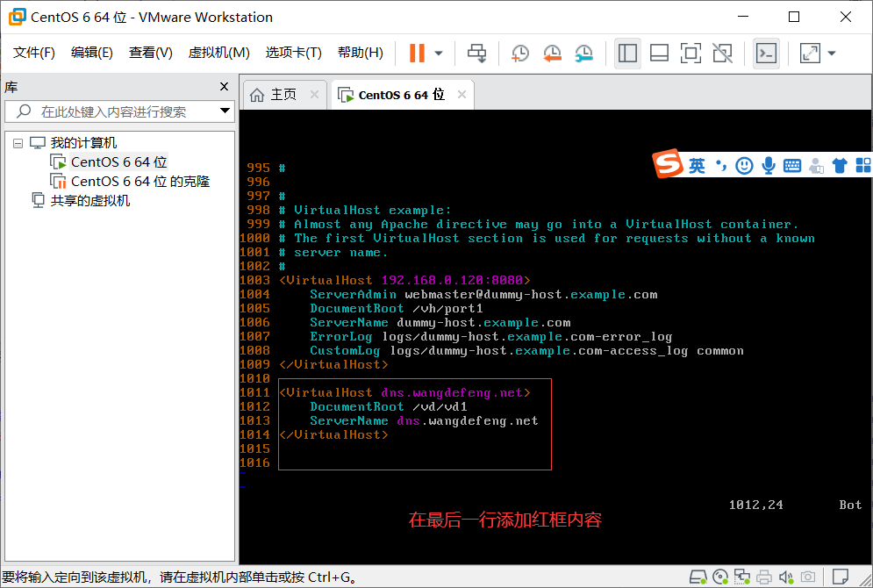This screenshot has width=873, height=588.
Task: Click the Sogou user account icon
Action: pyautogui.click(x=816, y=166)
